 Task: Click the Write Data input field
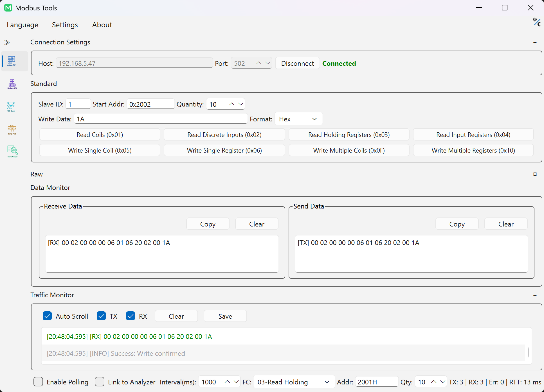(161, 119)
